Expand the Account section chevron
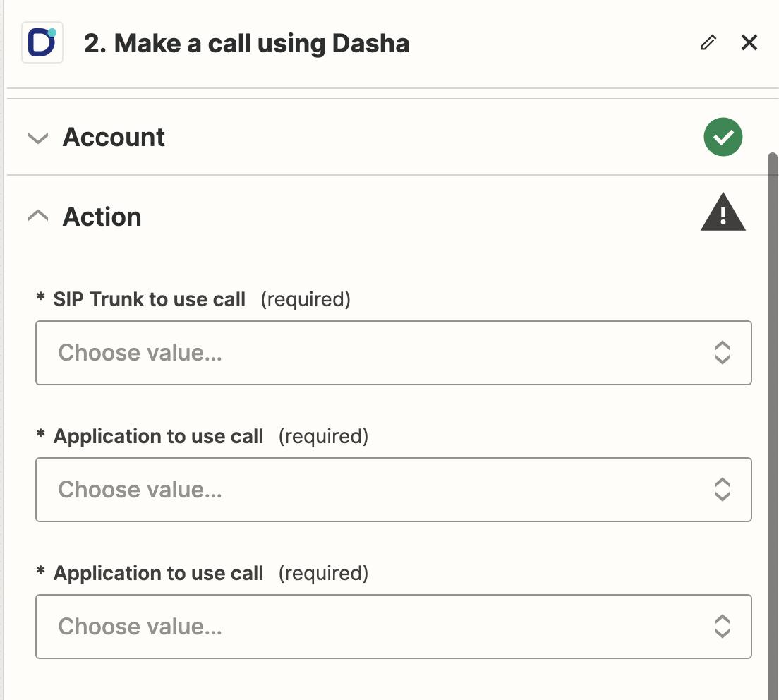This screenshot has width=779, height=700. click(38, 138)
